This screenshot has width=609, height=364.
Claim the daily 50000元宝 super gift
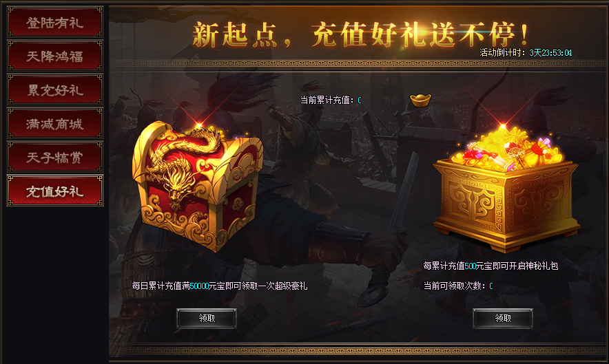pos(207,319)
